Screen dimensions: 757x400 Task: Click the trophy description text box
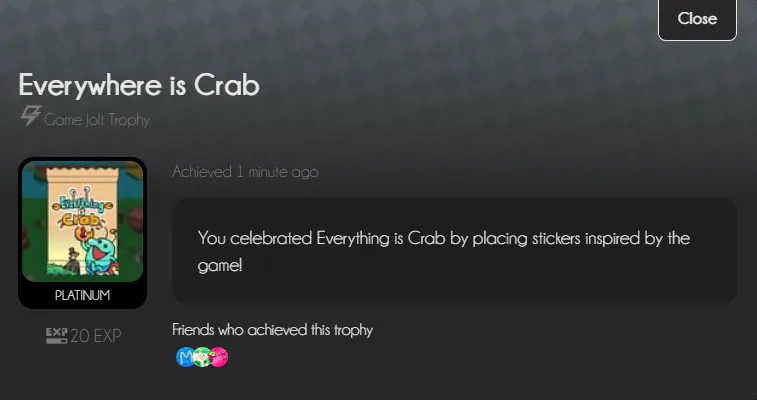tap(454, 250)
